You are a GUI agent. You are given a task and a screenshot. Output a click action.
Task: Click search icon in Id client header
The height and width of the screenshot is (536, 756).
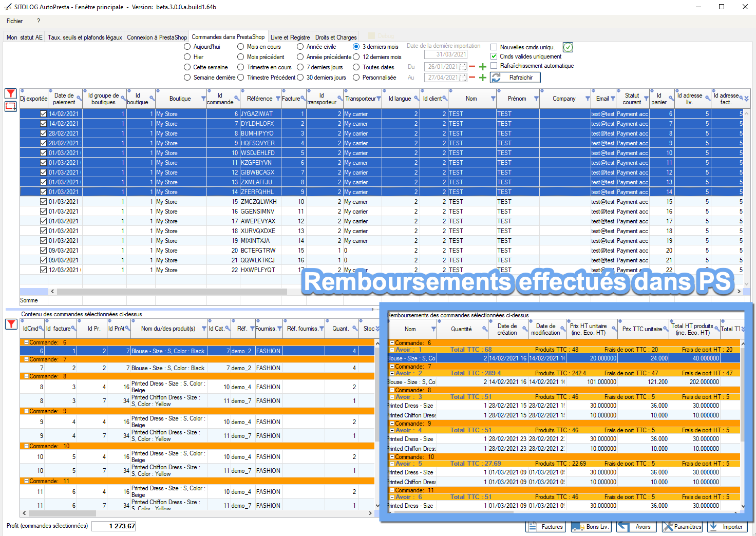tap(445, 98)
